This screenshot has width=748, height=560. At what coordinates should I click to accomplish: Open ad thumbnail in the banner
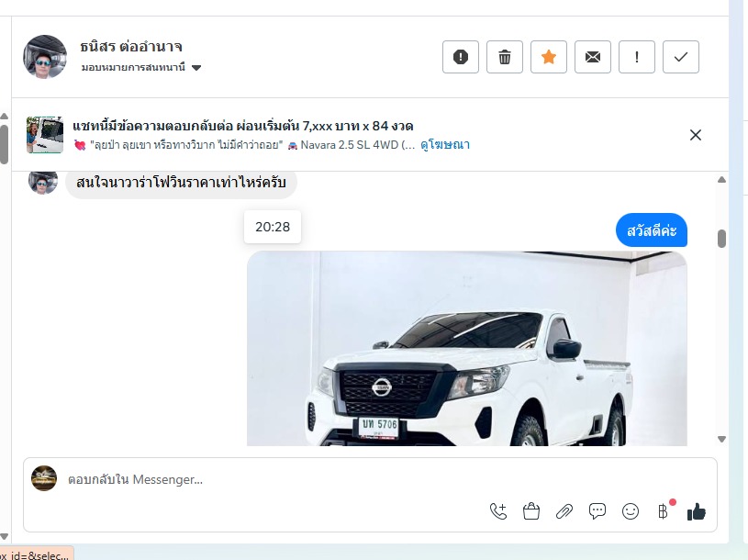click(x=45, y=135)
